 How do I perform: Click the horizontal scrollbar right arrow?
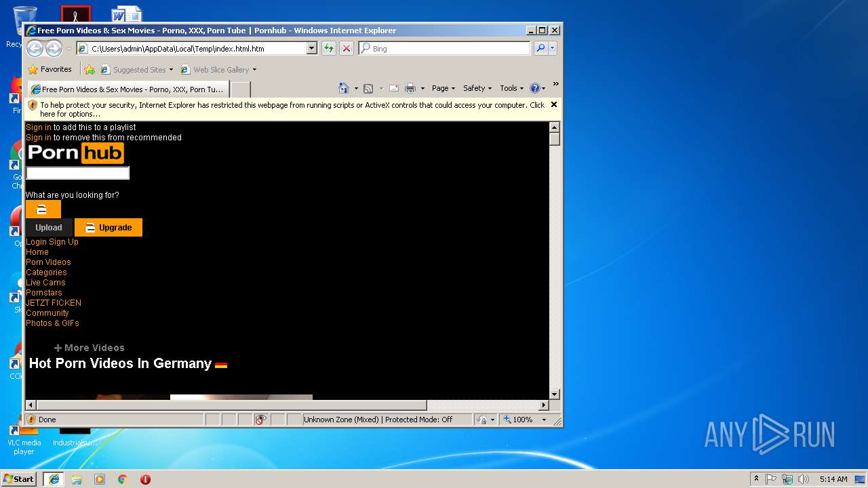543,405
